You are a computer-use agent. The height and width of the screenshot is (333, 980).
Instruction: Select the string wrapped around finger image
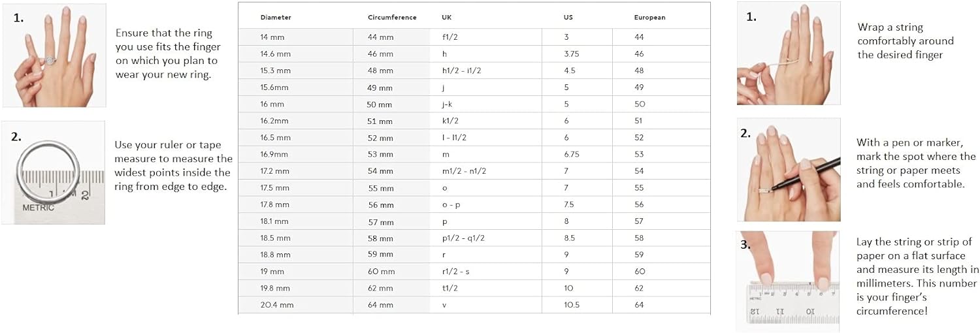pos(789,54)
